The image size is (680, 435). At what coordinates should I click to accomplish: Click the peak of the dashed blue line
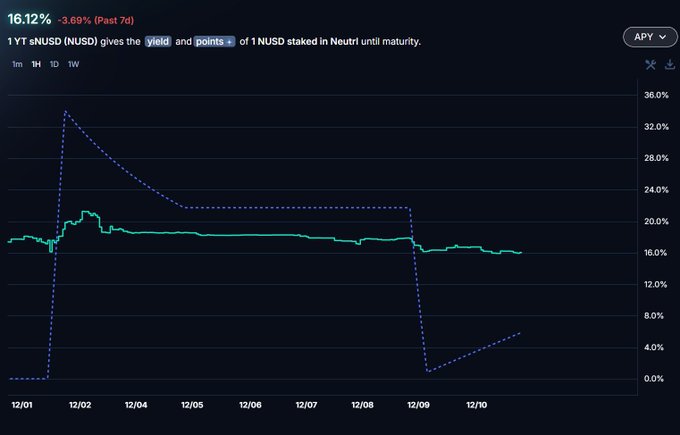[65, 111]
